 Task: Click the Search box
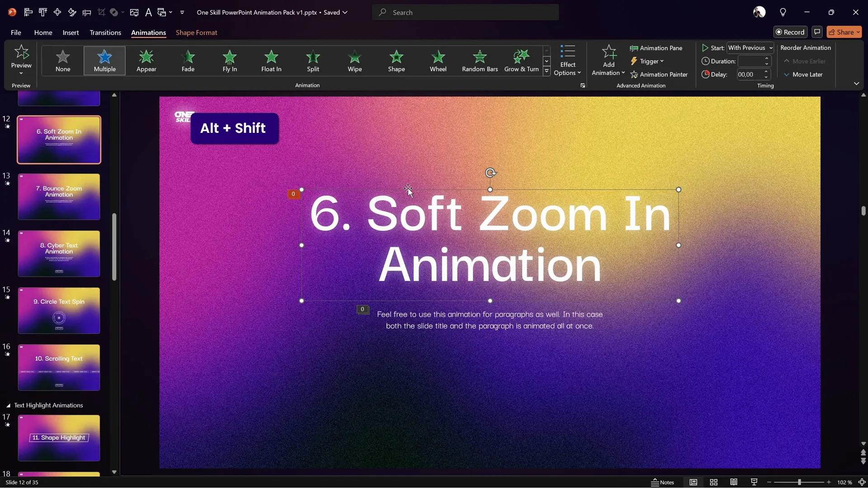(466, 12)
